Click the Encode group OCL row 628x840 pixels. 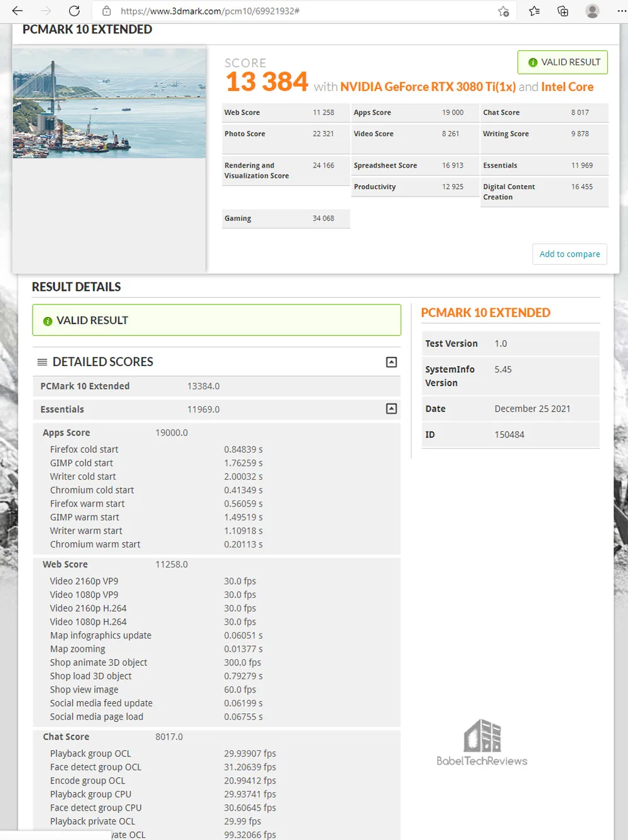coord(217,781)
